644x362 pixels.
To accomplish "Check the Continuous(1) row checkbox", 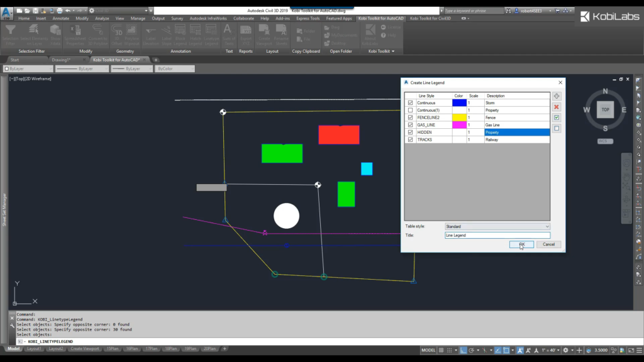I will click(410, 111).
